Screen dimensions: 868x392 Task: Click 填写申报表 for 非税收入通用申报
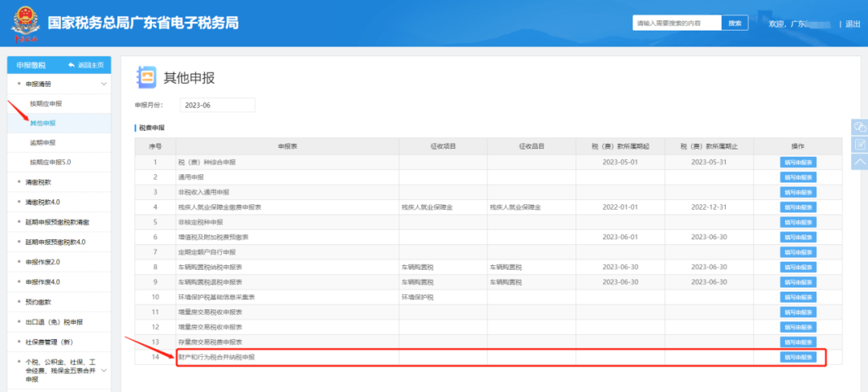(x=798, y=193)
